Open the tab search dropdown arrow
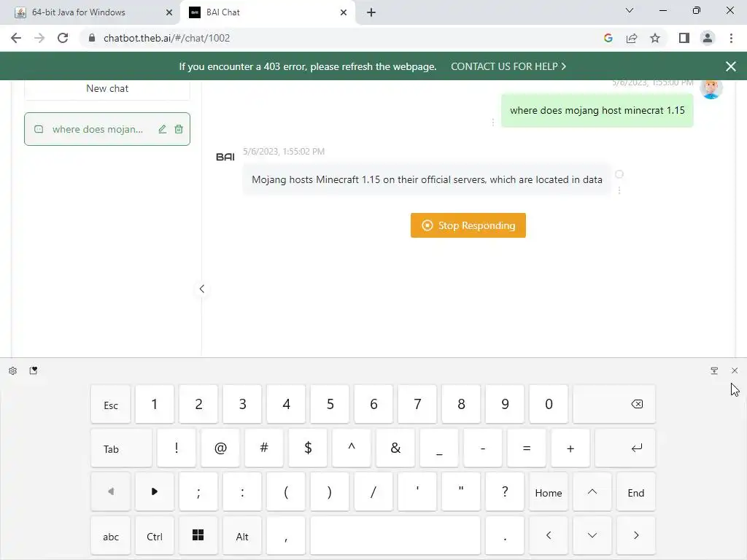 [630, 10]
